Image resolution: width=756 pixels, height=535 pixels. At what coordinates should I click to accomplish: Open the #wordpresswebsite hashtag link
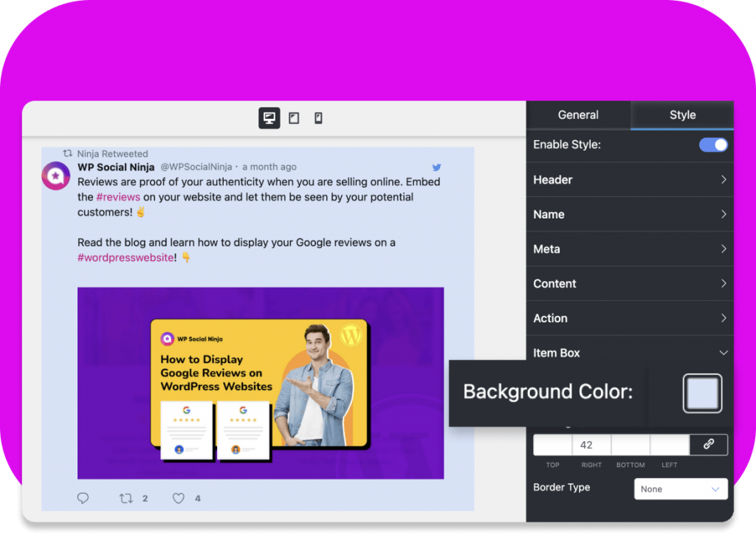(126, 258)
